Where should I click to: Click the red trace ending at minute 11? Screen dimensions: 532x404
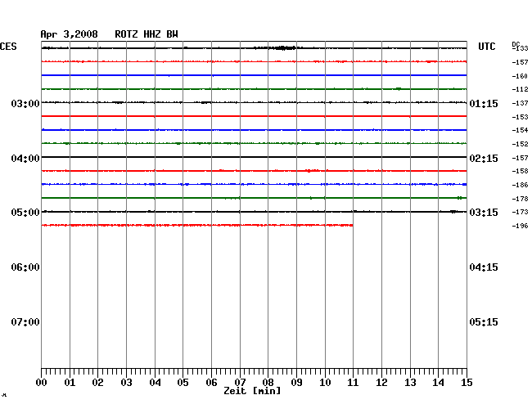coord(197,225)
